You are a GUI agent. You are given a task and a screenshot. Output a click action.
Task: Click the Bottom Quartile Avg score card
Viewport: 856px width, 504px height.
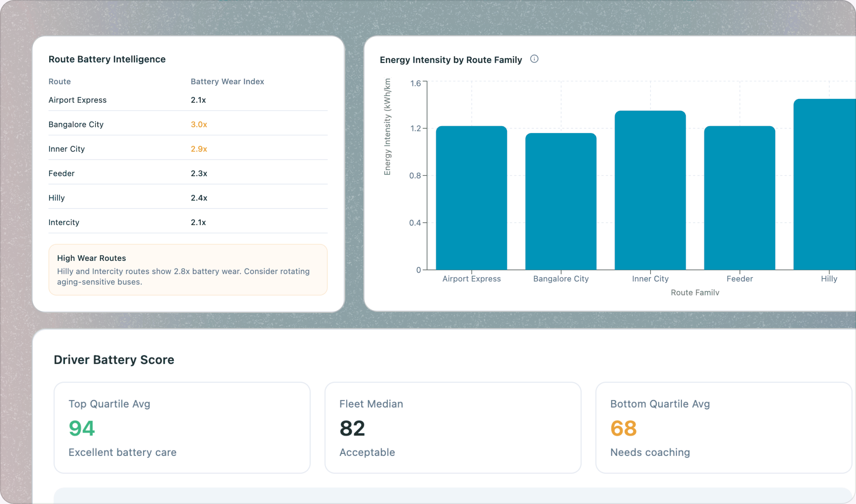coord(723,428)
